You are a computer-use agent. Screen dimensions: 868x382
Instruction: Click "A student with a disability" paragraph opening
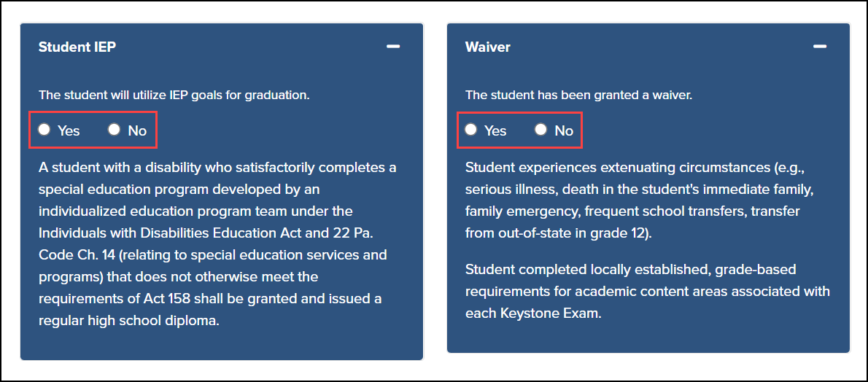tap(109, 168)
